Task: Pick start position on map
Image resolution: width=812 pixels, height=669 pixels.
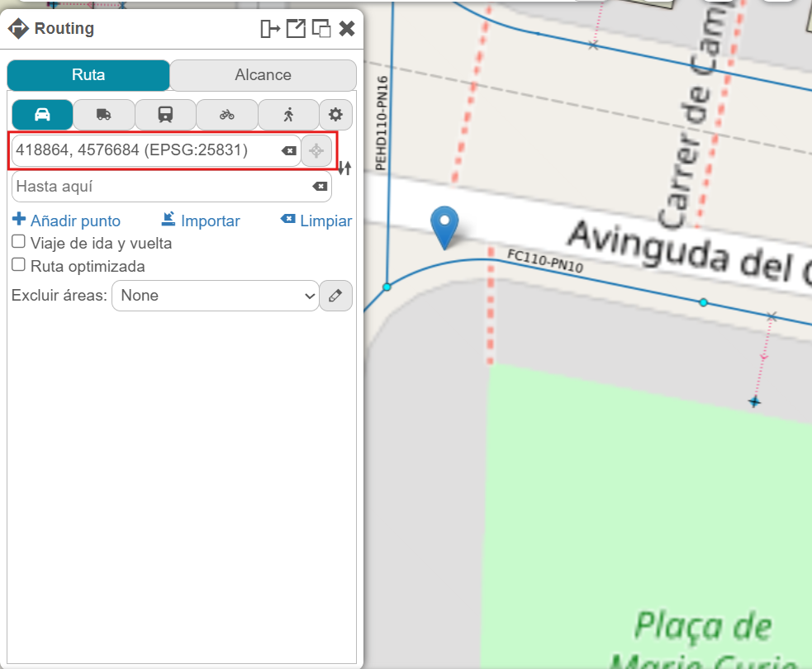Action: point(316,151)
